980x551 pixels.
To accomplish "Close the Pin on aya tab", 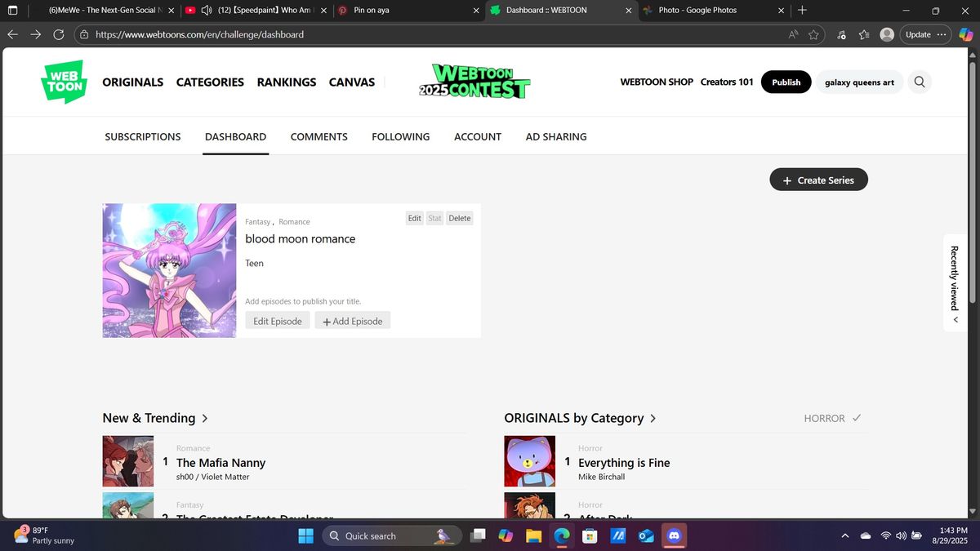I will pyautogui.click(x=476, y=11).
